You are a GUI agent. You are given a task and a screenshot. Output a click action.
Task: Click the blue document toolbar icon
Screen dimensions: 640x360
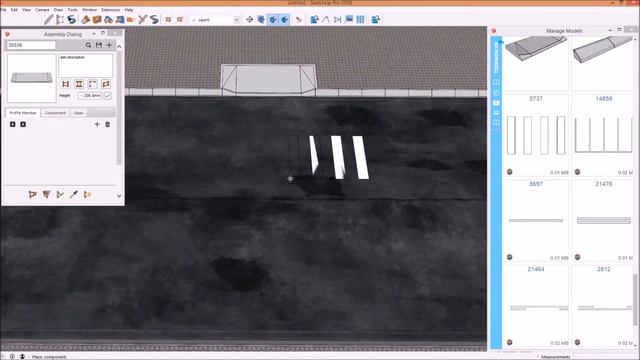[x=314, y=19]
